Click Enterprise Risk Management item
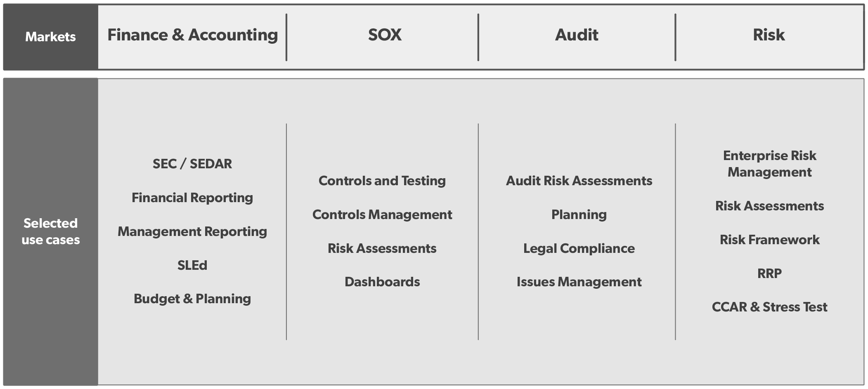The height and width of the screenshot is (389, 868). (x=769, y=164)
